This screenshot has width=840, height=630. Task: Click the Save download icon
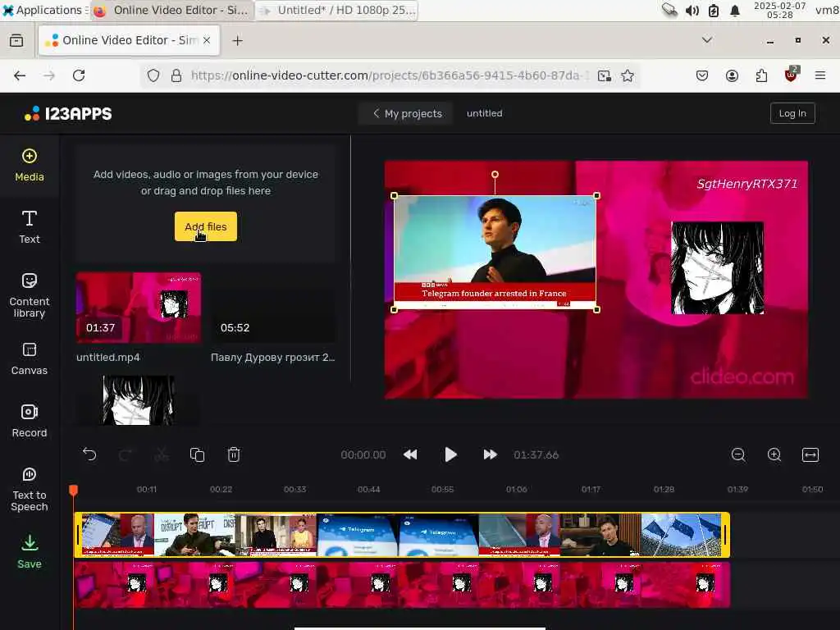pyautogui.click(x=30, y=551)
